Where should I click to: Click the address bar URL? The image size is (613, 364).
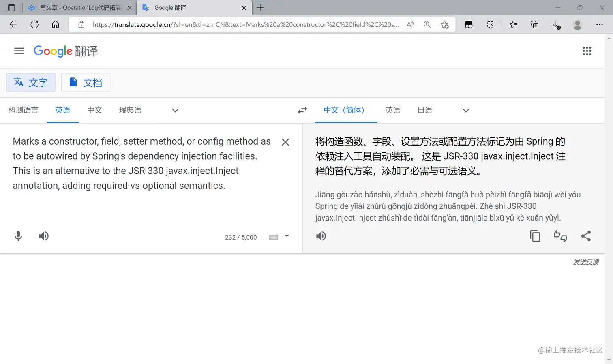[245, 24]
